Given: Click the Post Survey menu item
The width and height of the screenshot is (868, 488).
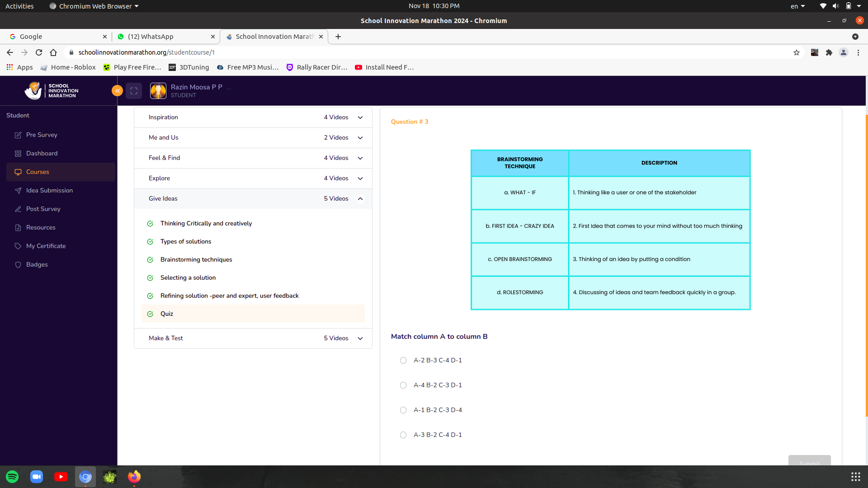Looking at the screenshot, I should click(43, 209).
